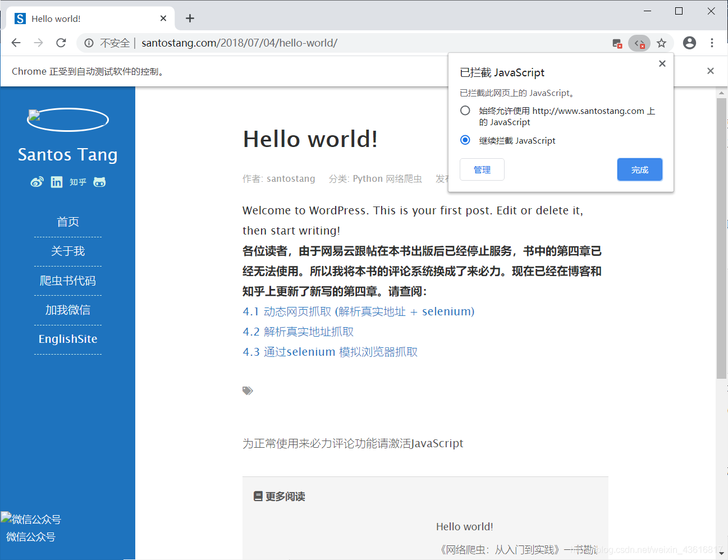This screenshot has width=728, height=560.
Task: Select 继续拦截 JavaScript radio option
Action: pos(465,140)
